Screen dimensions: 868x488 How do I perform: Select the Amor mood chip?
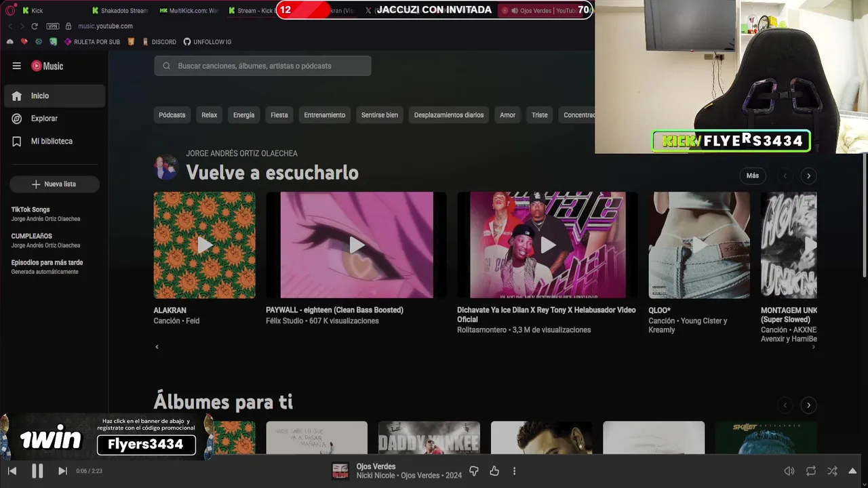tap(508, 115)
